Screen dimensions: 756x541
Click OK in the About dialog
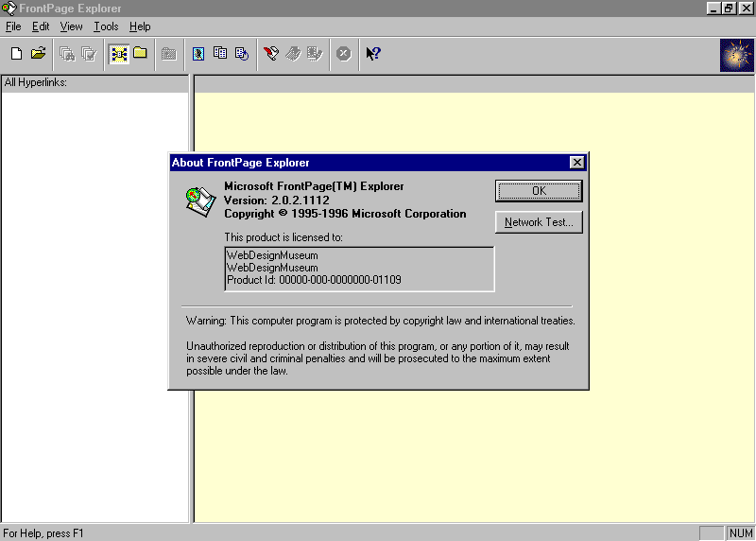[x=539, y=191]
